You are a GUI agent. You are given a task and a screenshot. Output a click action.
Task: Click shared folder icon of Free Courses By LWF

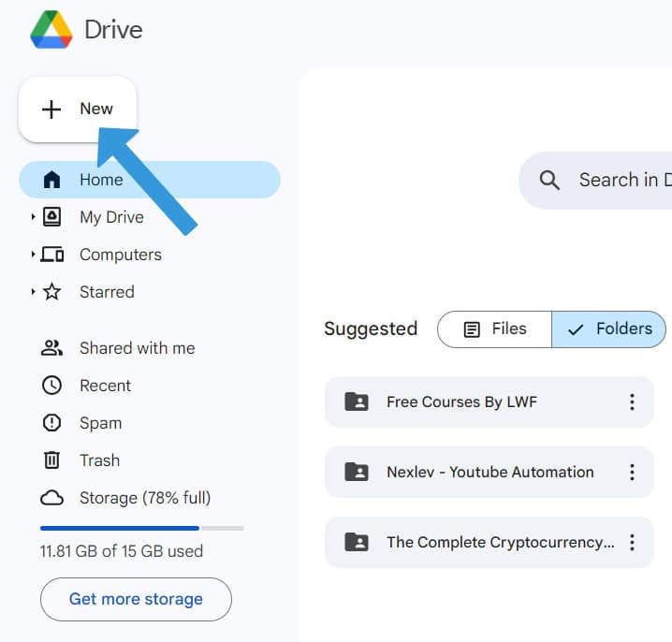coord(357,401)
